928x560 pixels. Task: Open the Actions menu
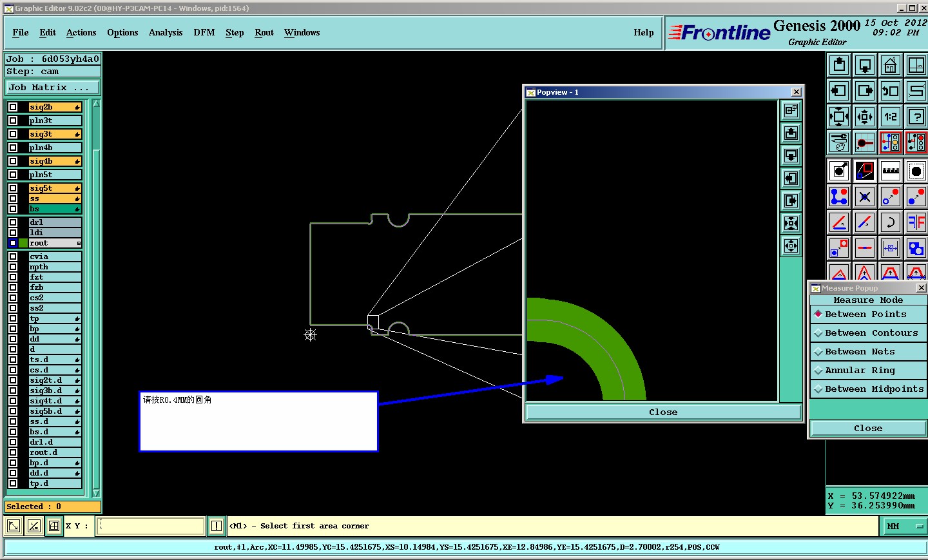[x=81, y=32]
